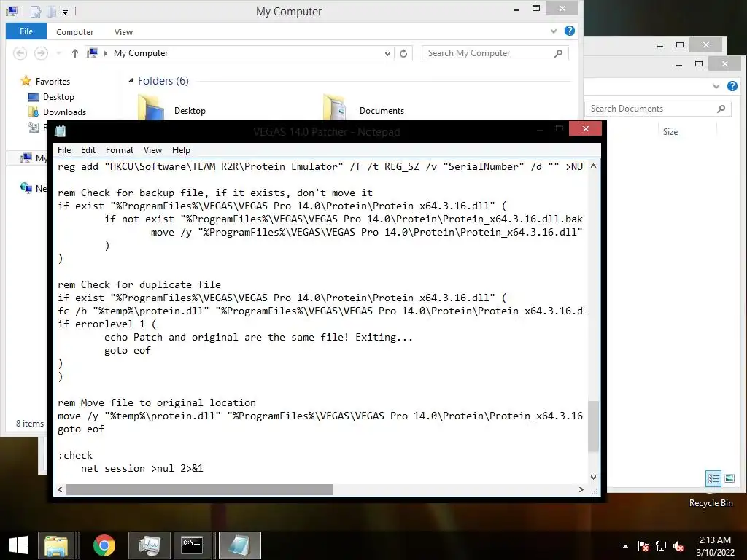Click the Notepad title bar icon

(61, 131)
